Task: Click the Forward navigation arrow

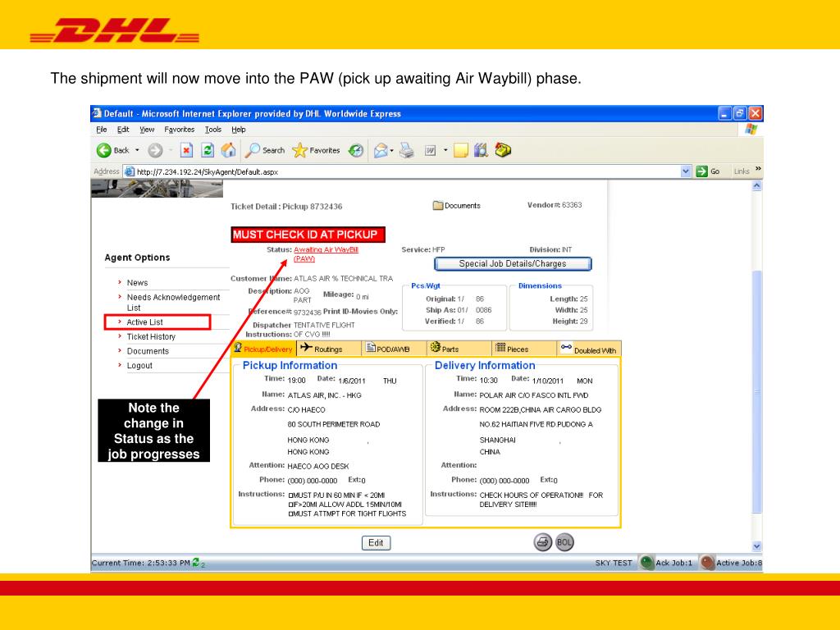Action: point(155,151)
